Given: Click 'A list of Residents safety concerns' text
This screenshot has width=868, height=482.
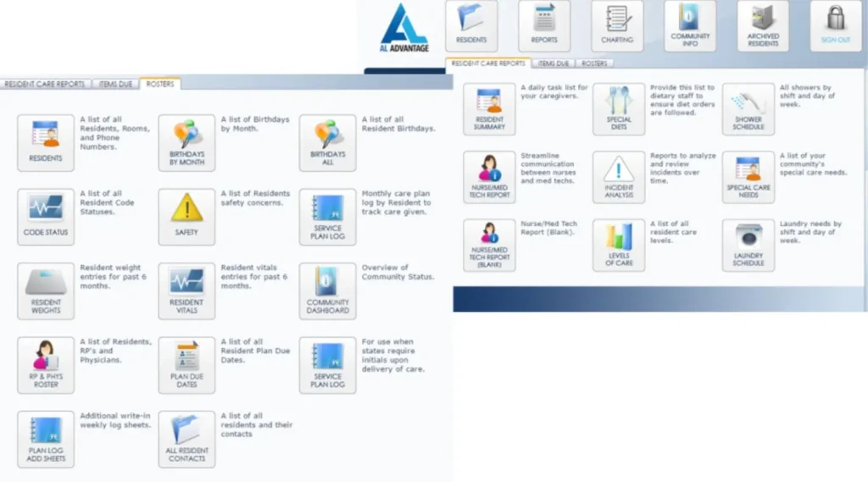Looking at the screenshot, I should [255, 198].
